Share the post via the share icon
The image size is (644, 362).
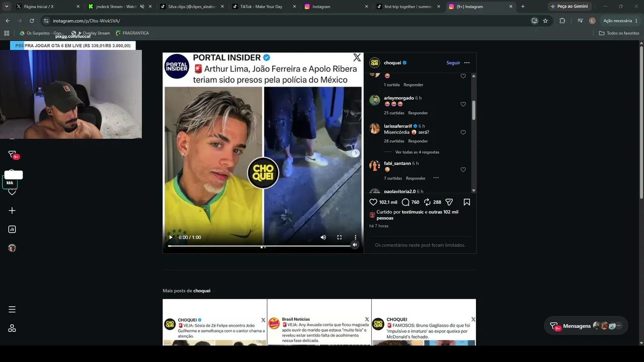coord(449,202)
